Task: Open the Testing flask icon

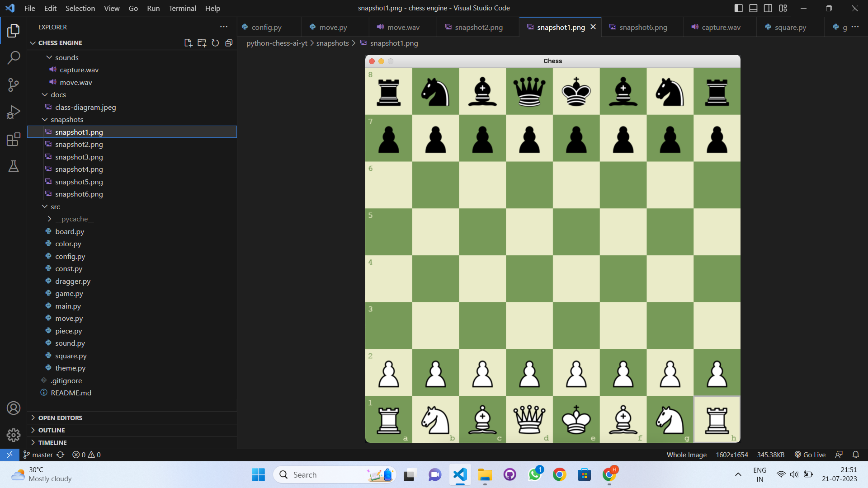Action: click(x=14, y=166)
